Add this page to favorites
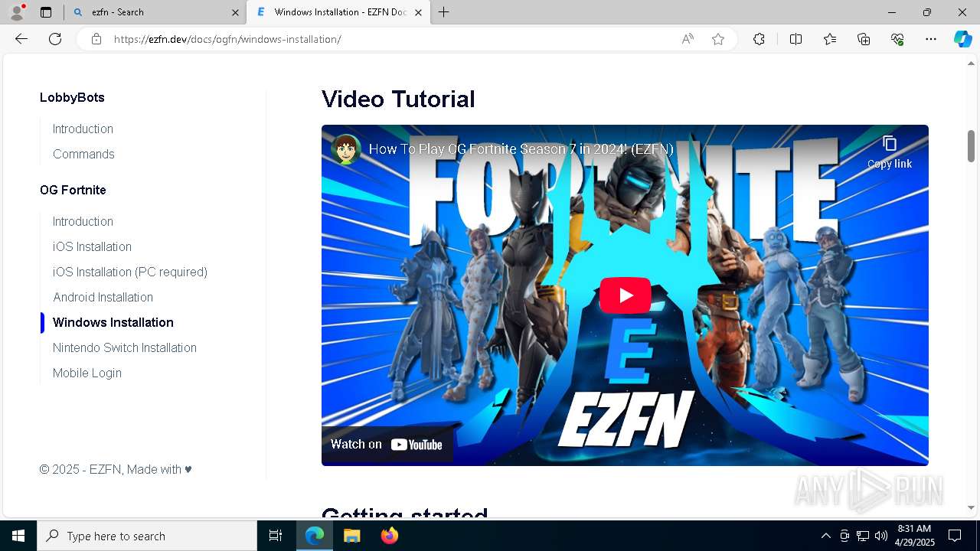 click(x=718, y=39)
